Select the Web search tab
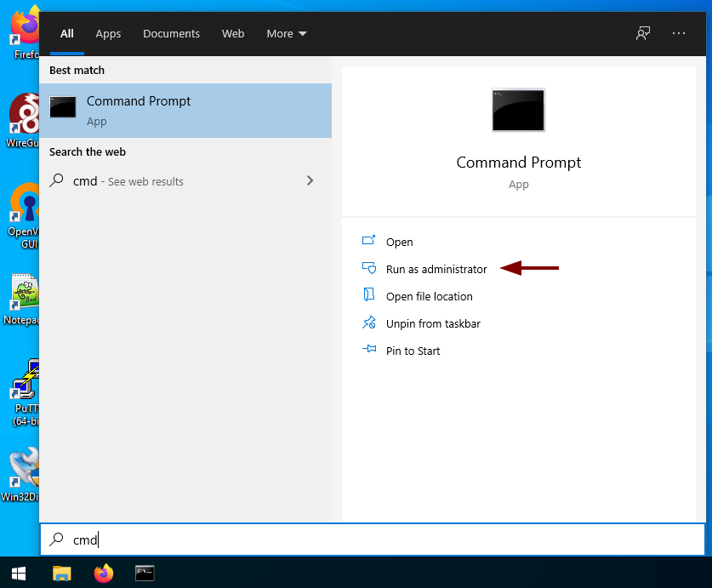The image size is (712, 588). tap(233, 34)
